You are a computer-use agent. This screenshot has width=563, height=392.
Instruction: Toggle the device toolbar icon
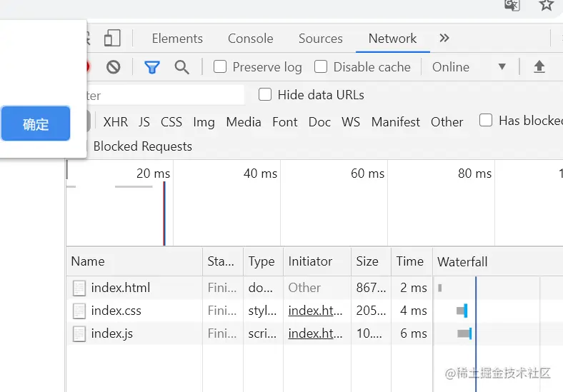click(x=112, y=39)
